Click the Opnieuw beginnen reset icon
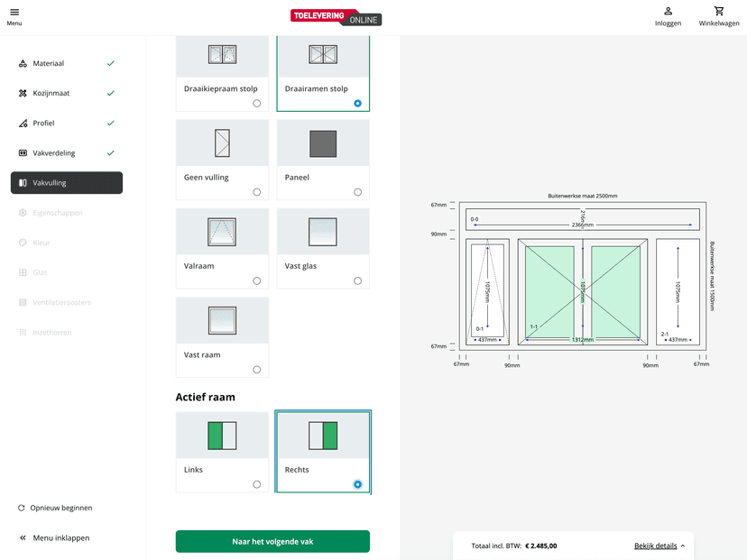The height and width of the screenshot is (560, 747). (x=22, y=508)
